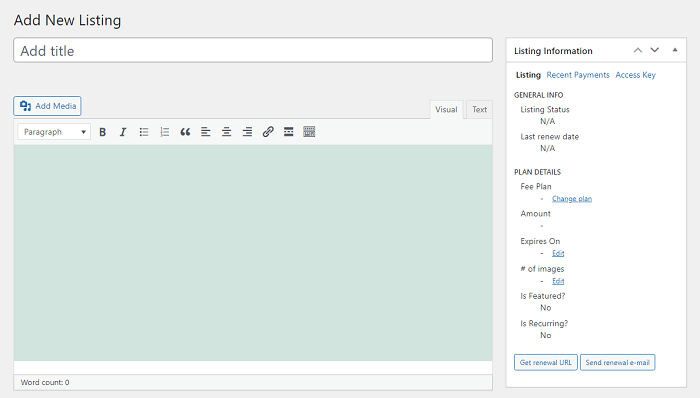Insert or edit a link
The height and width of the screenshot is (398, 700).
pyautogui.click(x=268, y=132)
